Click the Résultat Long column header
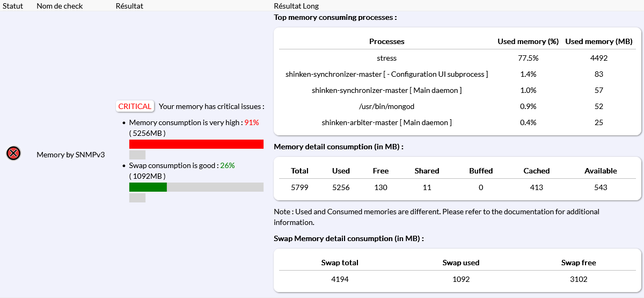644x298 pixels. click(296, 6)
